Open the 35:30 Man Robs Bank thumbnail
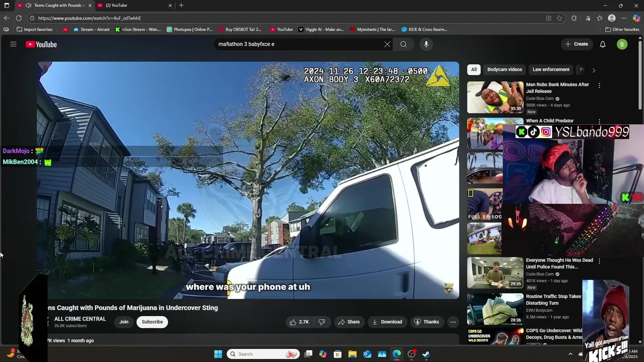The height and width of the screenshot is (362, 644). (x=495, y=97)
